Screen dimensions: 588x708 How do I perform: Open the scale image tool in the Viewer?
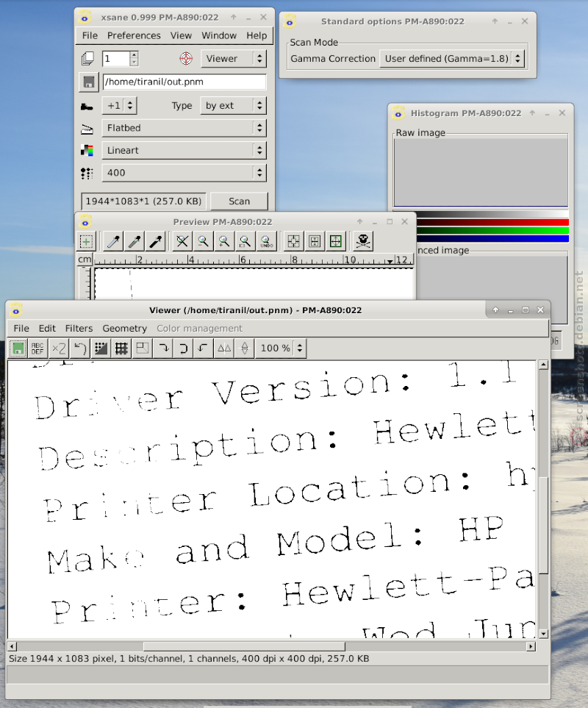click(x=143, y=348)
